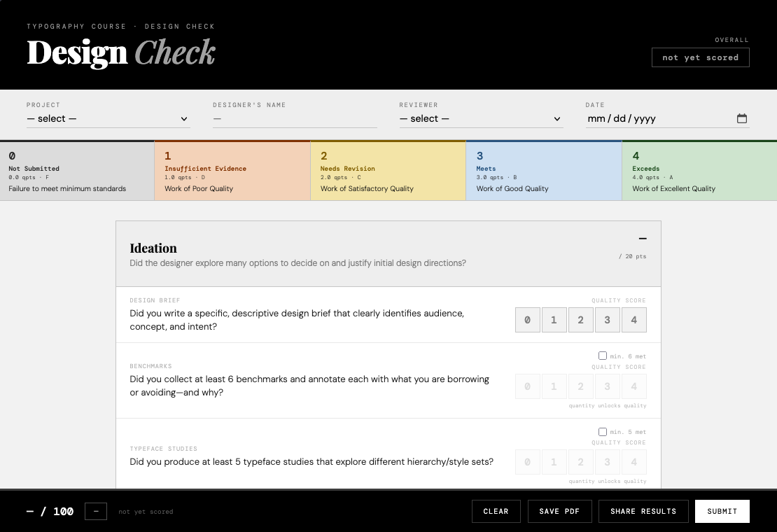The height and width of the screenshot is (532, 777).
Task: Collapse the Ideation section with the minus icon
Action: point(642,239)
